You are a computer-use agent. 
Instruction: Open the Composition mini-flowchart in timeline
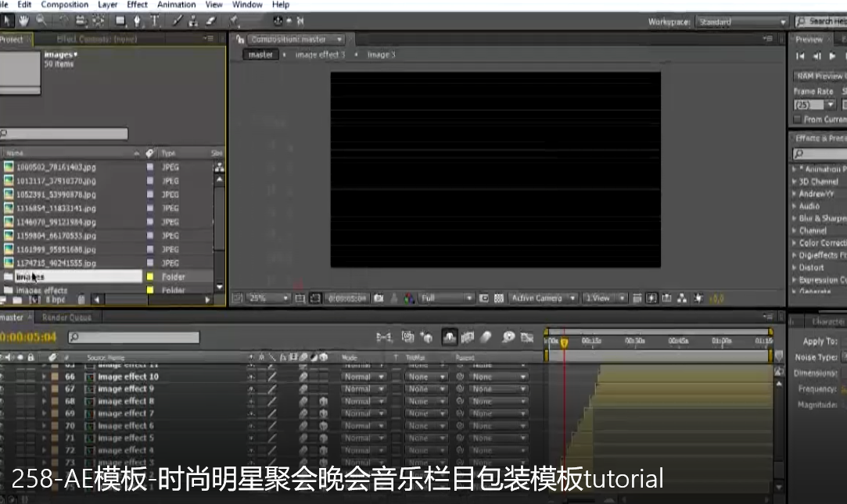[x=384, y=338]
